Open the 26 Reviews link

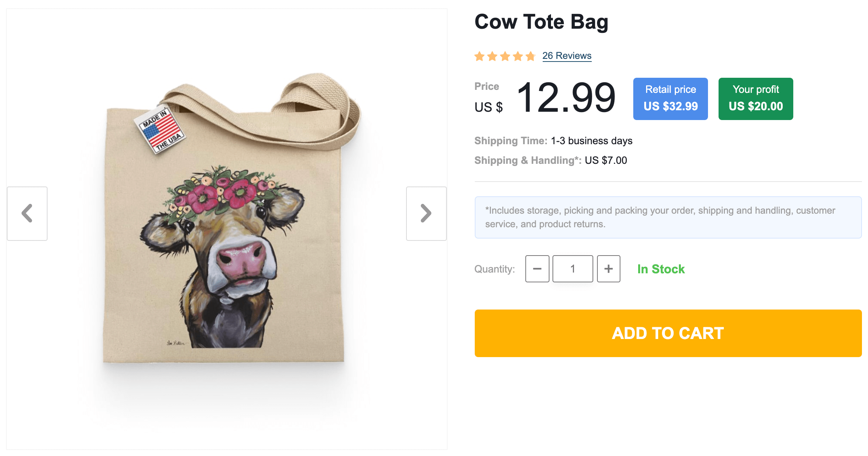coord(567,56)
